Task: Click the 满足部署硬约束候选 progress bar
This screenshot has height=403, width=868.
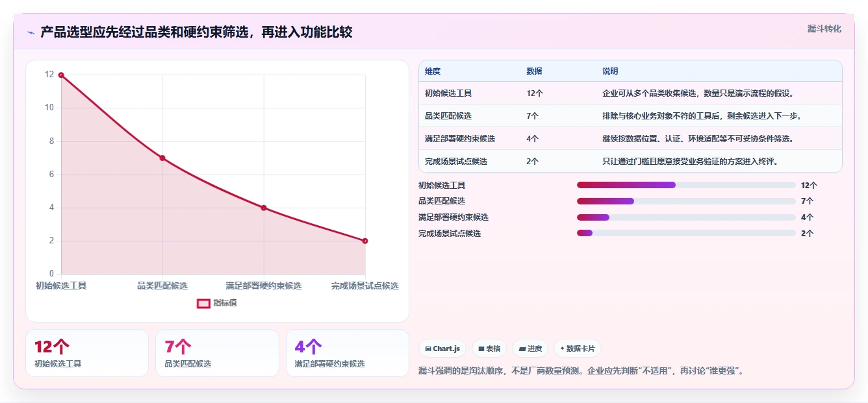Action: (686, 217)
